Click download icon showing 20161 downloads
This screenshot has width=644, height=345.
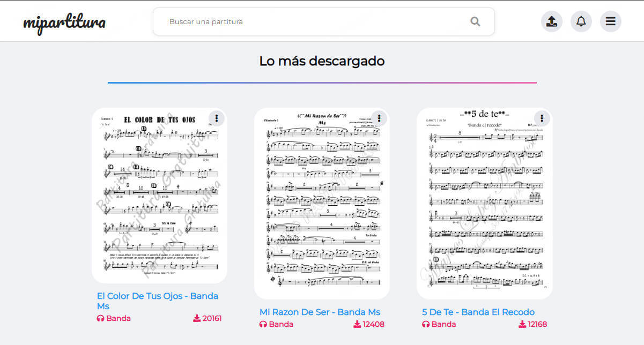(x=196, y=318)
